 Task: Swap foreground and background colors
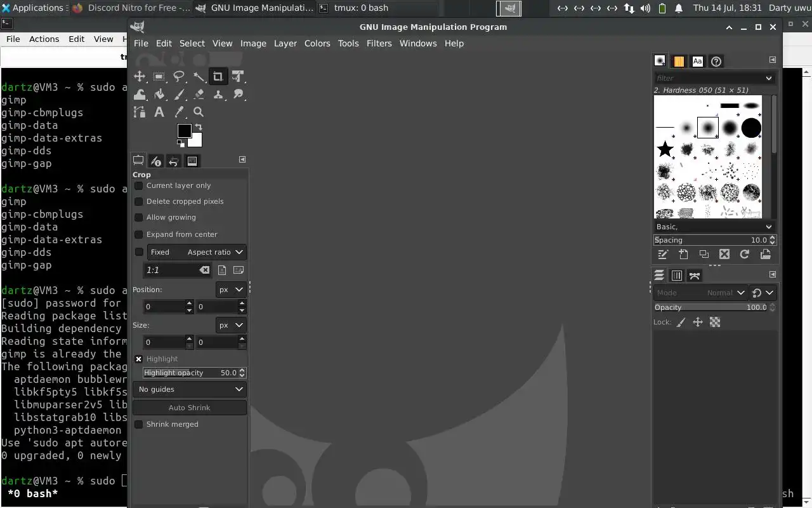[x=198, y=127]
